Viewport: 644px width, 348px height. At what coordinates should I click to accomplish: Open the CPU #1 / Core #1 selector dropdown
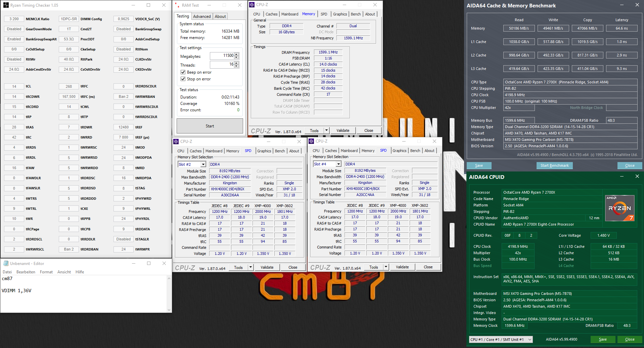point(530,340)
